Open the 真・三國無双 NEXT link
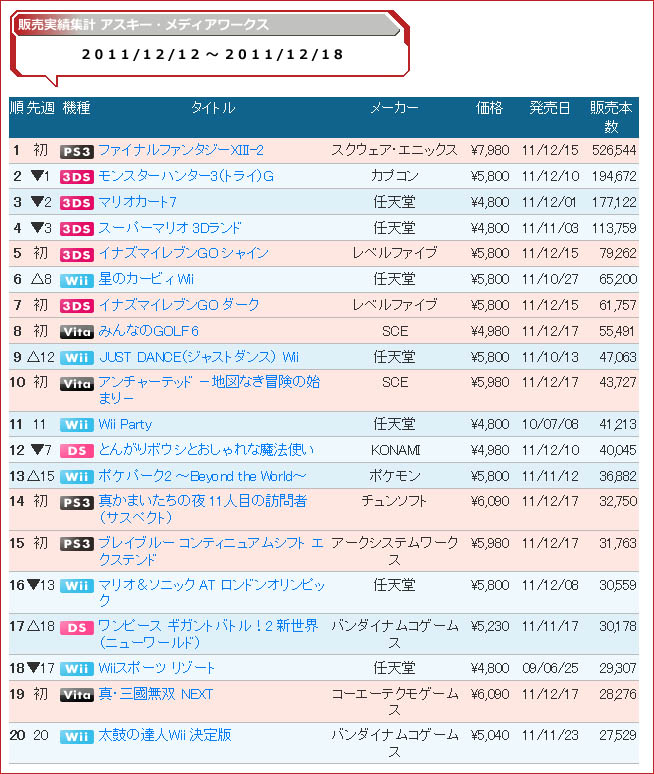This screenshot has width=654, height=774. pos(155,694)
